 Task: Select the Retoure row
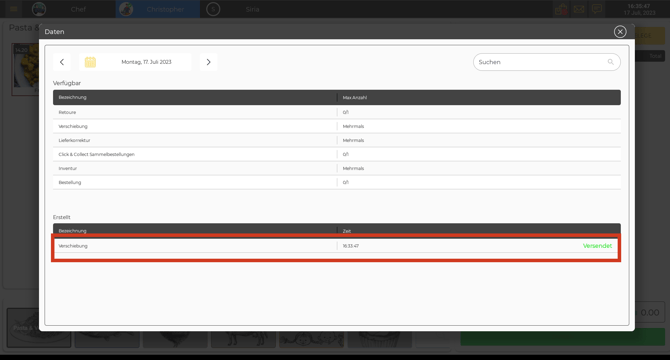(337, 112)
